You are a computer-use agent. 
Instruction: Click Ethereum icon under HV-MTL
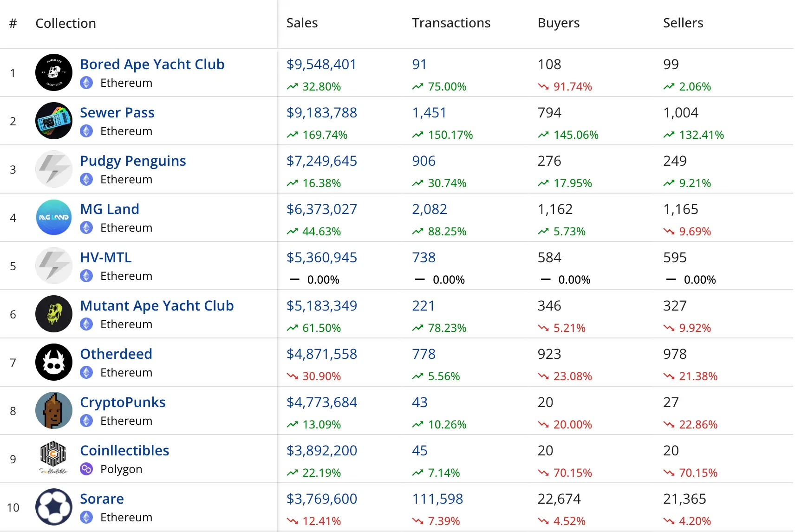[86, 276]
